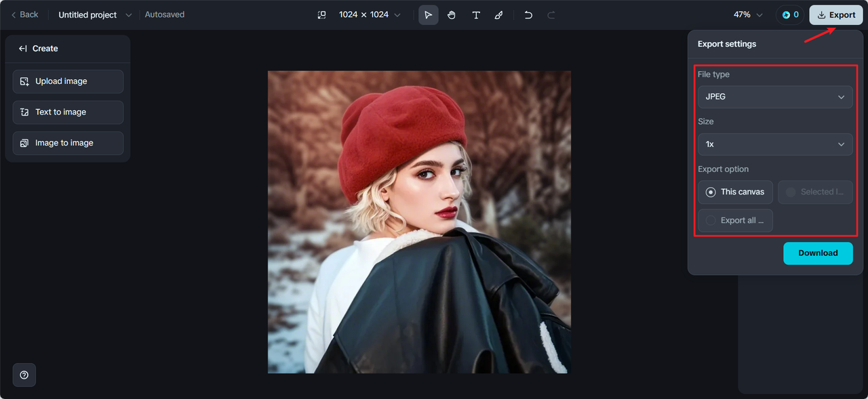
Task: Collapse the Create panel with arrow icon
Action: coord(22,49)
